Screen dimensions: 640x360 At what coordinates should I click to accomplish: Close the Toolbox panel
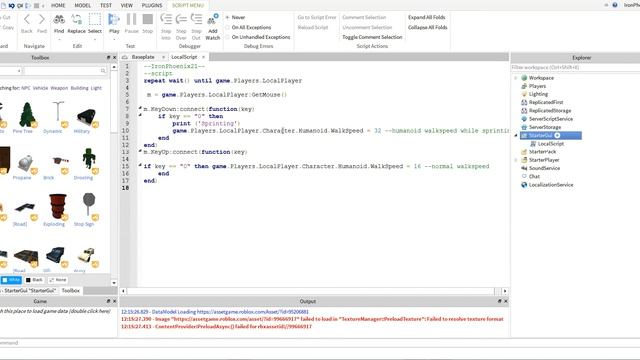114,58
